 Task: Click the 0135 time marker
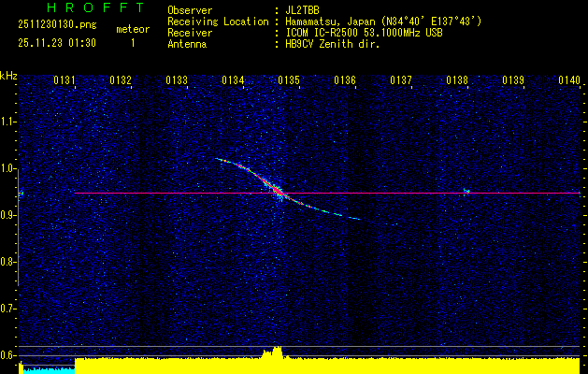coord(288,80)
